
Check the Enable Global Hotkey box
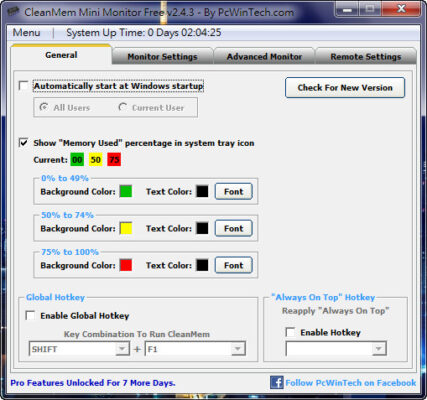coord(30,315)
